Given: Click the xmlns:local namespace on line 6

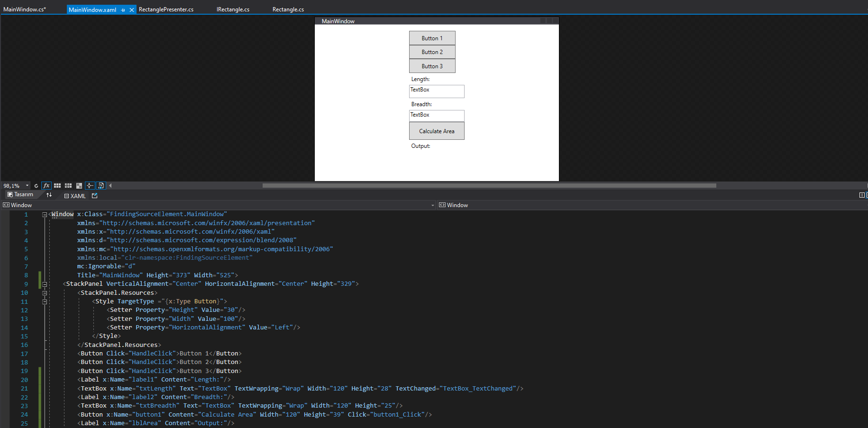Looking at the screenshot, I should pyautogui.click(x=165, y=258).
